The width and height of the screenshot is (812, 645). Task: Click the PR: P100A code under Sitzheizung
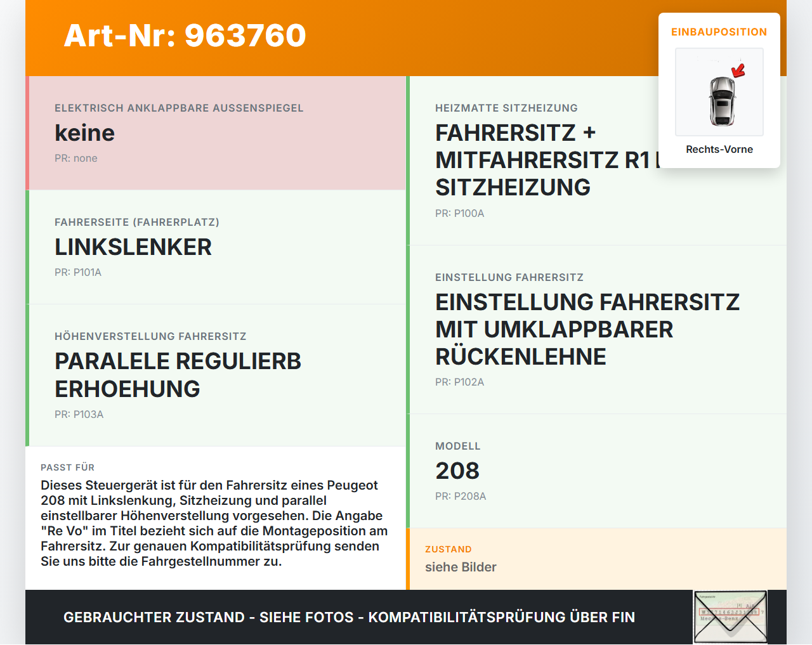click(x=459, y=213)
